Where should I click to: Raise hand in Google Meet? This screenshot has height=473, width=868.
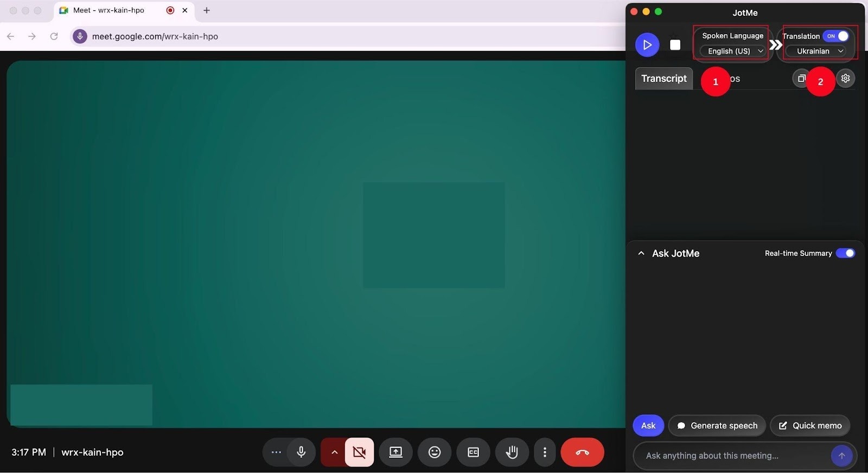(512, 452)
